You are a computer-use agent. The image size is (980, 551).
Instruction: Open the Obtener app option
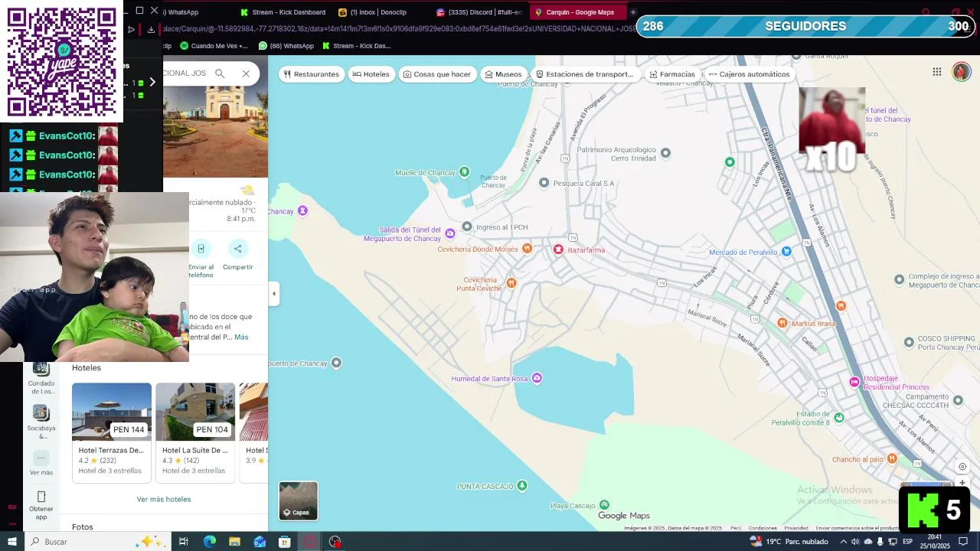point(41,504)
